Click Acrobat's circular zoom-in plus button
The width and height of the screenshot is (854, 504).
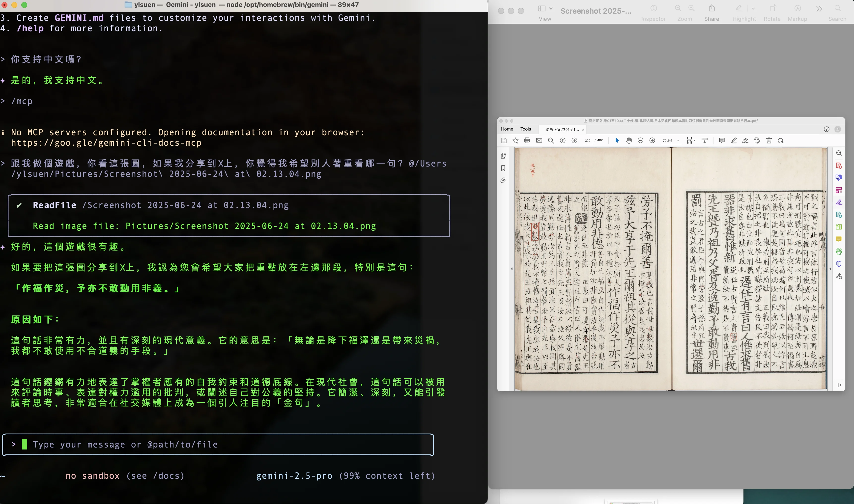[x=652, y=140]
